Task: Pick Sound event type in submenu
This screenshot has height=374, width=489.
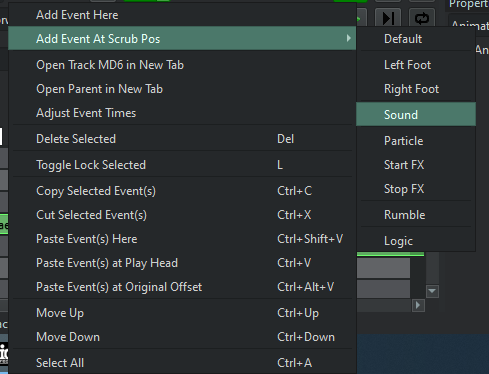Action: 416,114
